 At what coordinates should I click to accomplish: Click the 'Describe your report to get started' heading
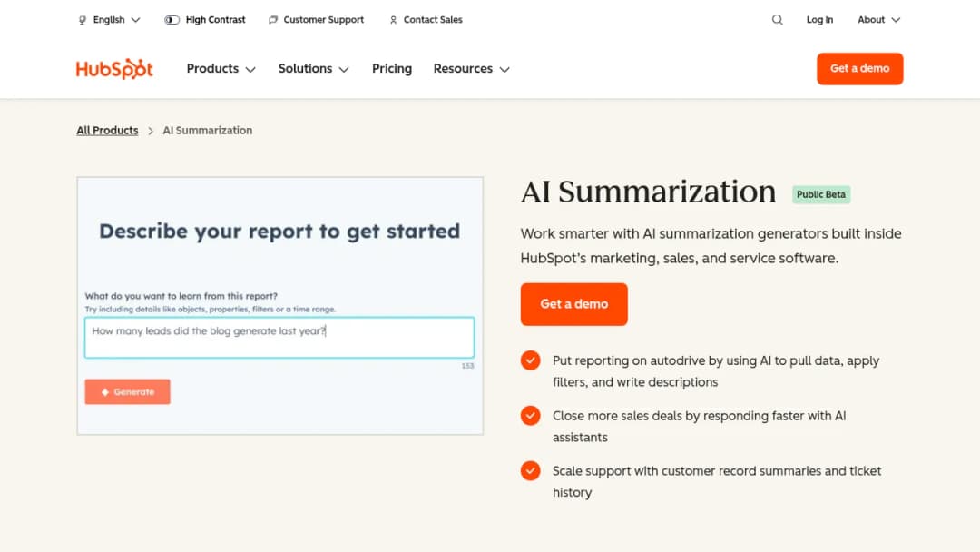coord(279,232)
